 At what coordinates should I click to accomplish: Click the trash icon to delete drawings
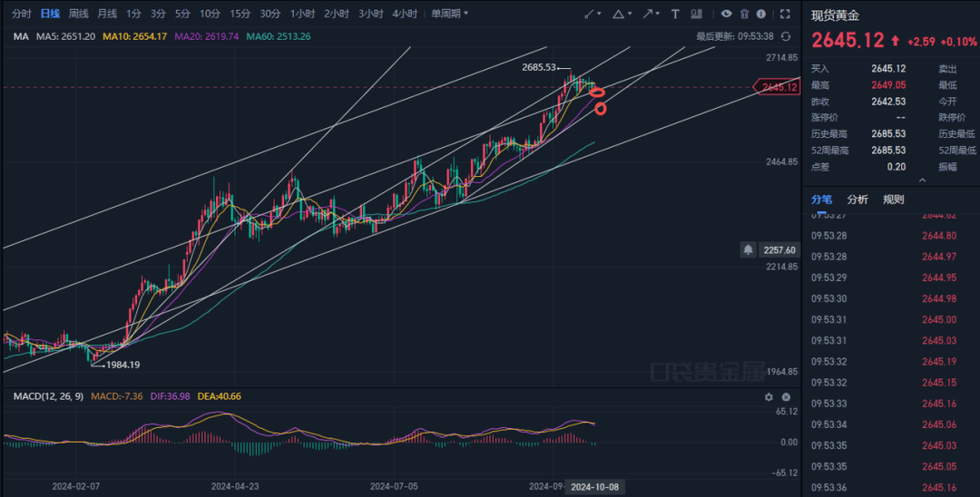[744, 14]
